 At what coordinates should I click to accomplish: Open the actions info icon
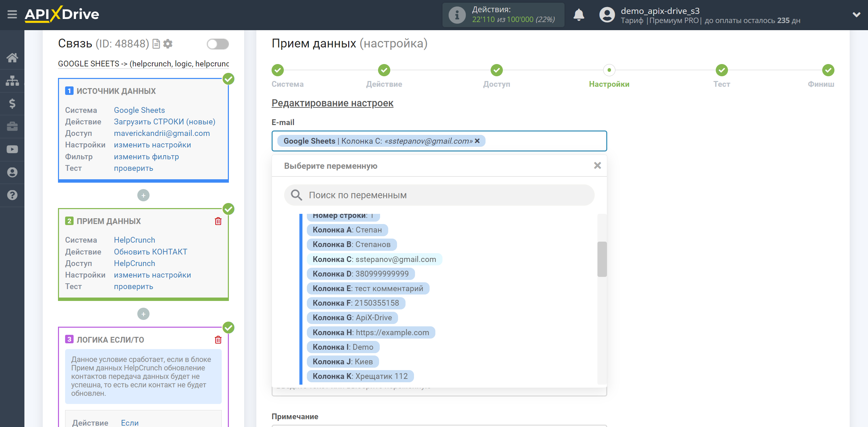coord(457,15)
